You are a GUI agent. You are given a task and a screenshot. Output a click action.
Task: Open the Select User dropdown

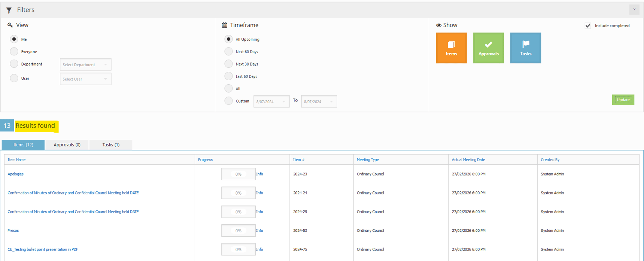[85, 79]
